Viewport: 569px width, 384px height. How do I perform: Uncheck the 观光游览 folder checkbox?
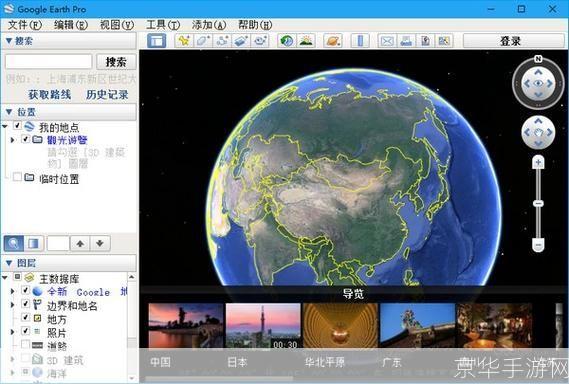point(25,139)
